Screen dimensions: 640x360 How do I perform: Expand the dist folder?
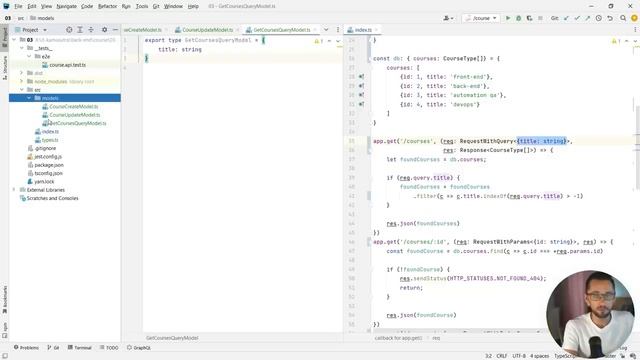(x=22, y=73)
